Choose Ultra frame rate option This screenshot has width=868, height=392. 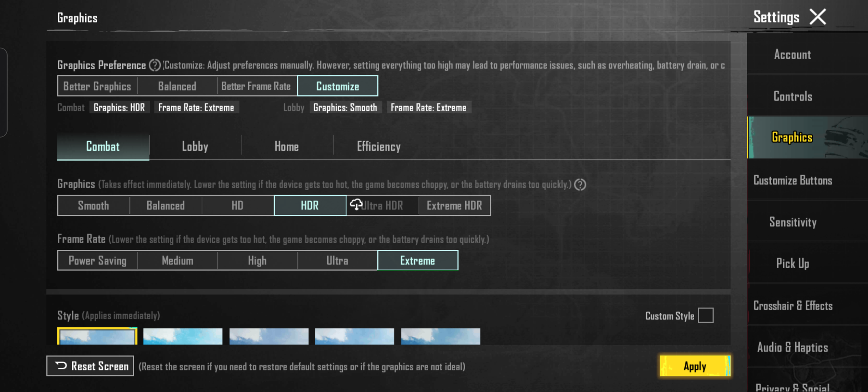pos(337,261)
